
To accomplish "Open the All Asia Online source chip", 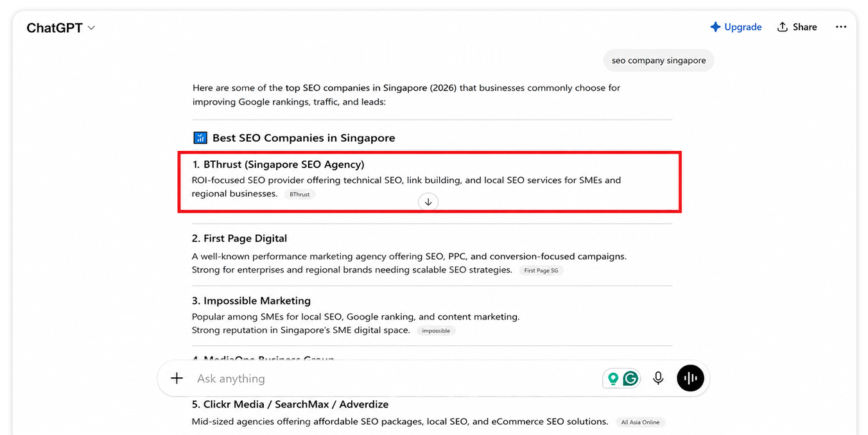I will tap(640, 422).
